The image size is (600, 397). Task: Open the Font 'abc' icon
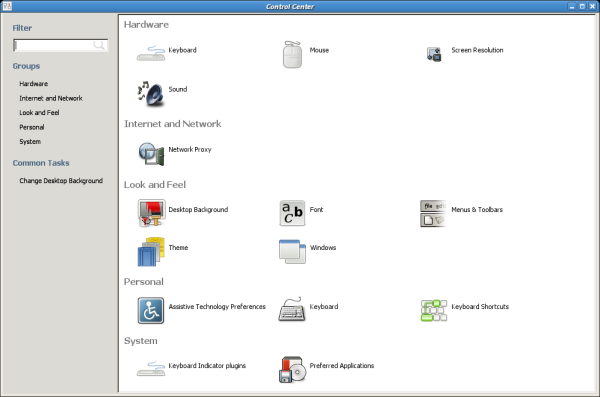click(292, 213)
